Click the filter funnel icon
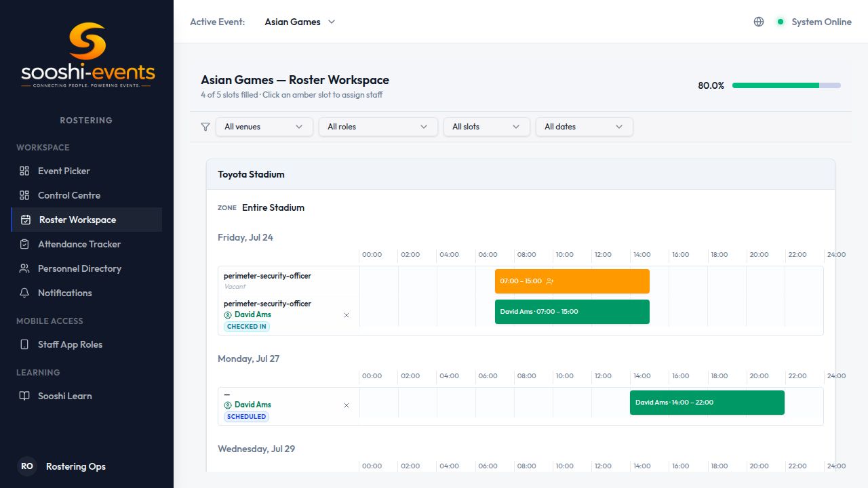 coord(205,127)
